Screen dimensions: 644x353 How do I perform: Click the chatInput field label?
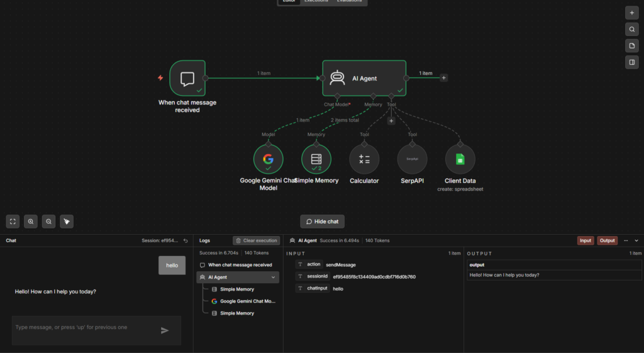[317, 288]
